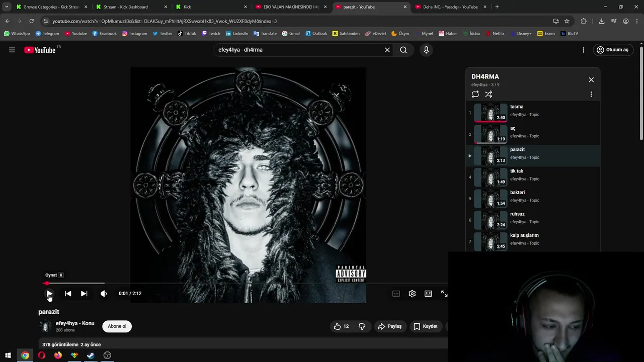Play ruhsuz from the playlist
The height and width of the screenshot is (362, 644).
[533, 220]
